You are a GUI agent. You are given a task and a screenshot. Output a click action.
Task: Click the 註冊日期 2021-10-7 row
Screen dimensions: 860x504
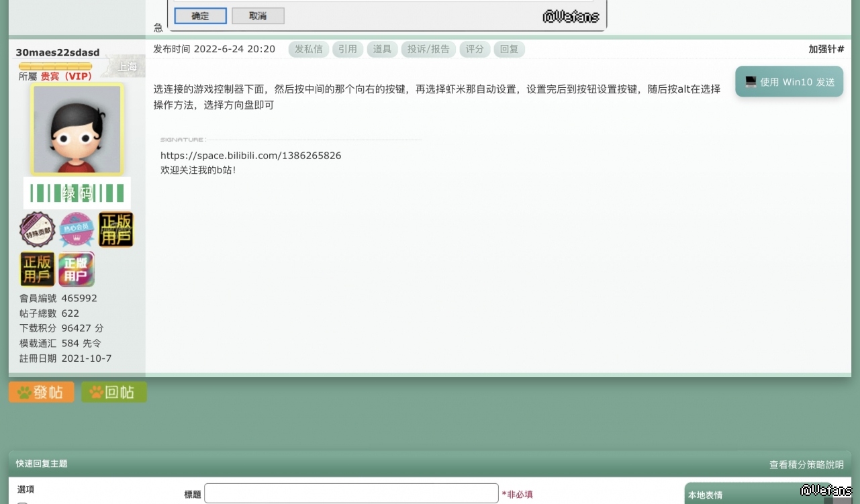[66, 358]
